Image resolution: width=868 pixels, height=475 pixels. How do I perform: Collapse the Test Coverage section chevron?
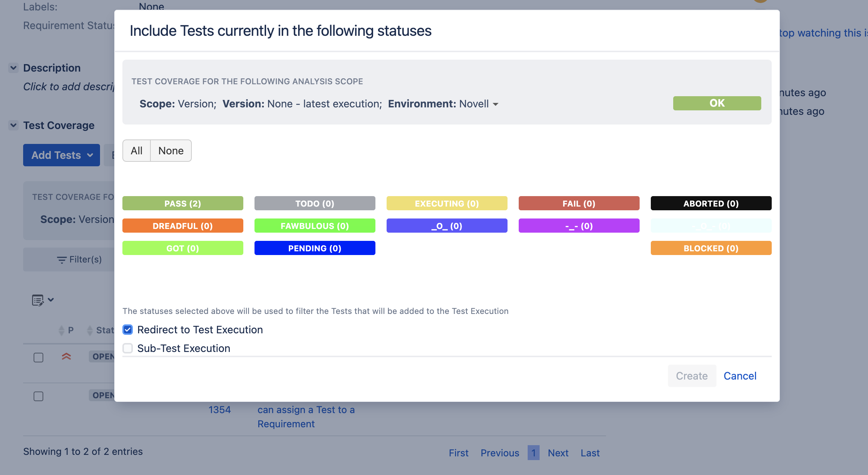[x=13, y=125]
